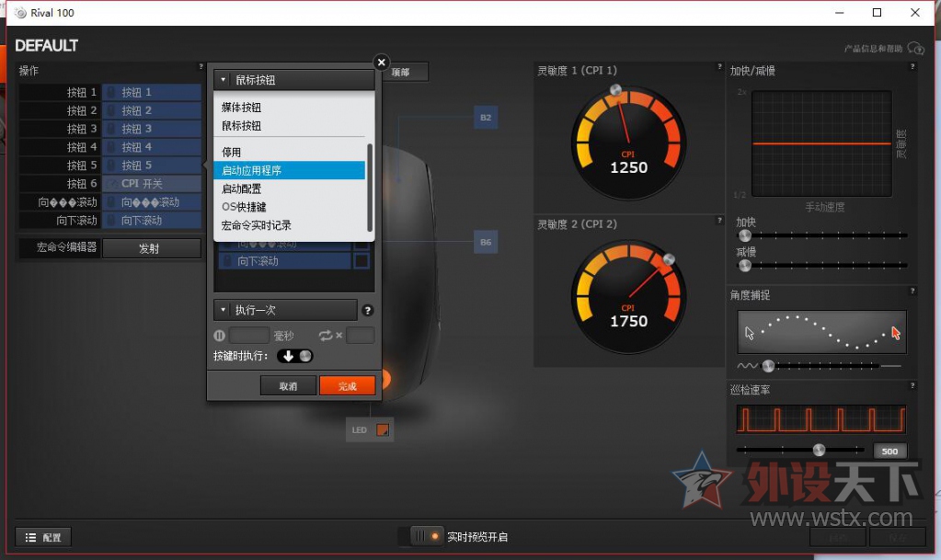The height and width of the screenshot is (560, 941).
Task: Click the CPI 1 sensitivity gauge knob
Action: pos(616,91)
